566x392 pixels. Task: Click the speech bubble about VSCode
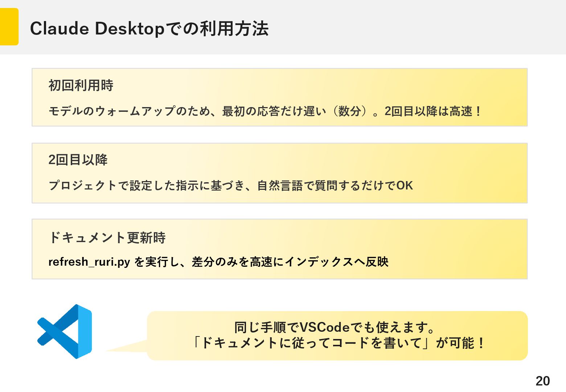[337, 336]
